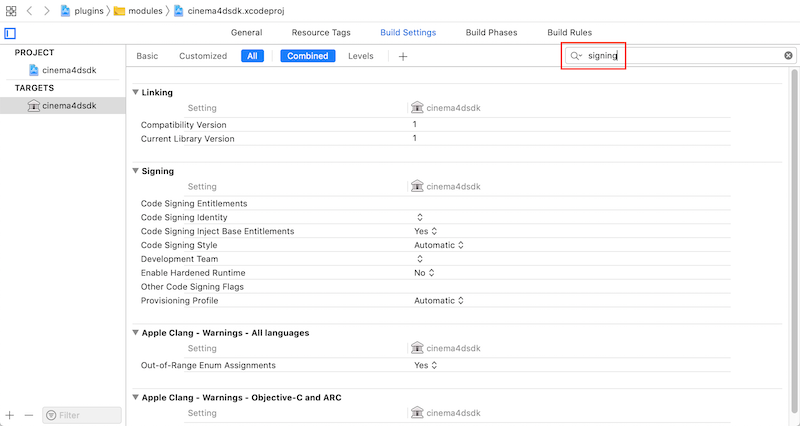Open Code Signing Style dropdown

(439, 245)
